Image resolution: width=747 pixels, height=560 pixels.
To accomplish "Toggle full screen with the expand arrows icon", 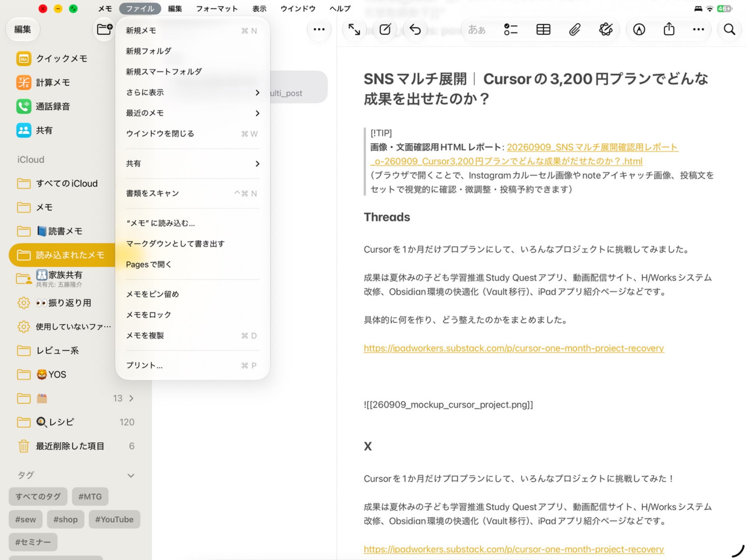I will click(x=354, y=30).
